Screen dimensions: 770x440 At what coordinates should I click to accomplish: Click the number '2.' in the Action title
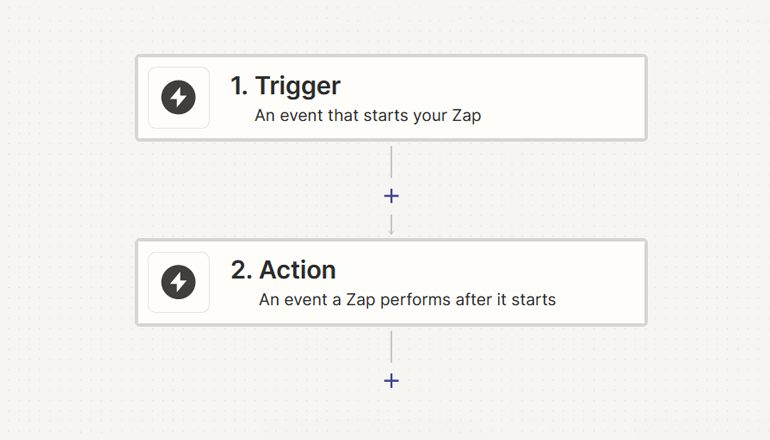click(241, 270)
